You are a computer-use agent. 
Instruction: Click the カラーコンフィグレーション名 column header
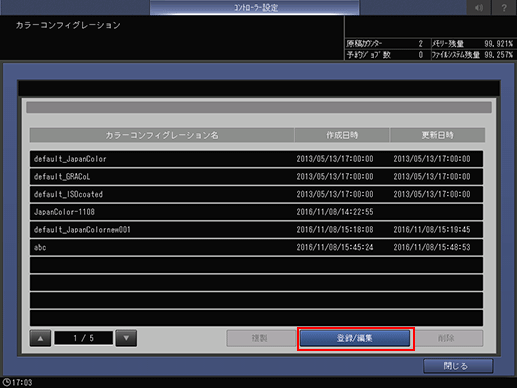pyautogui.click(x=162, y=135)
